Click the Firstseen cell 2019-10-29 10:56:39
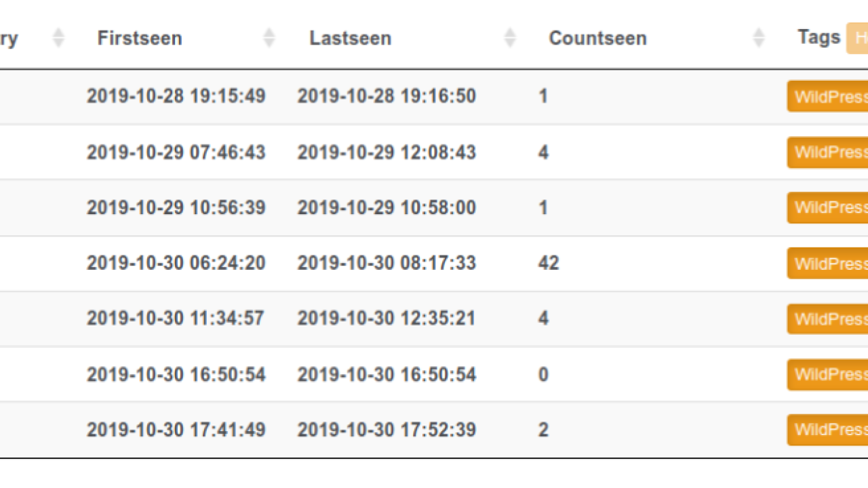Screen dimensions: 868x488 pyautogui.click(x=176, y=207)
